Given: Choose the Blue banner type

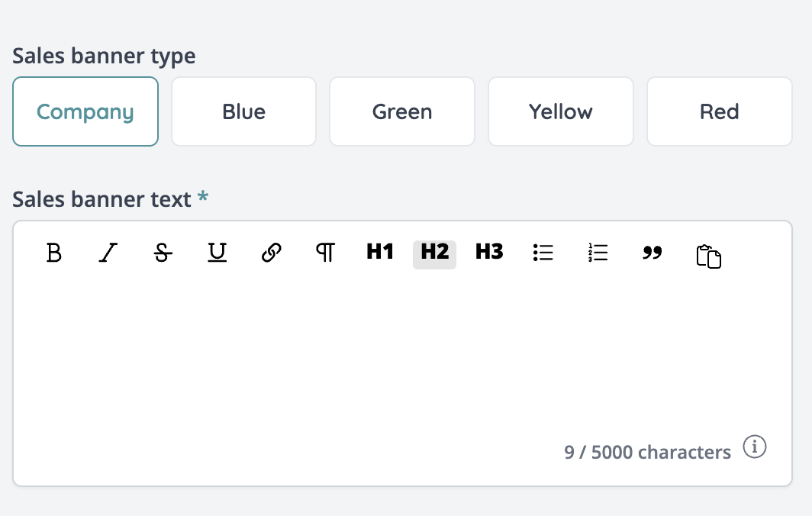Looking at the screenshot, I should [243, 111].
